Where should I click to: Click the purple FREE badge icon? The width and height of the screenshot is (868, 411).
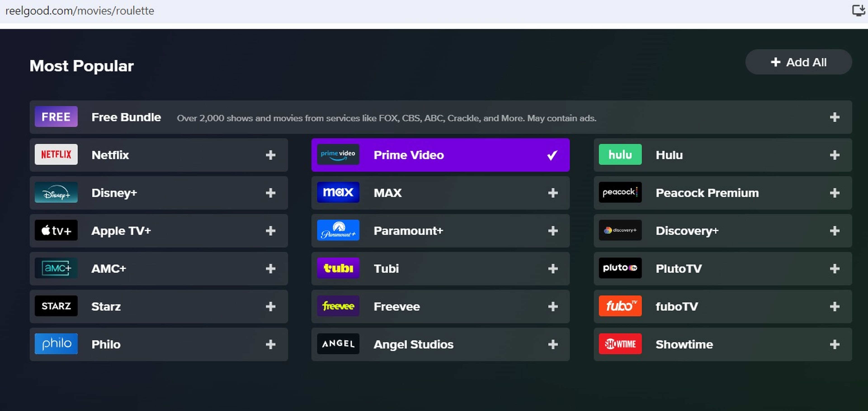pyautogui.click(x=56, y=117)
